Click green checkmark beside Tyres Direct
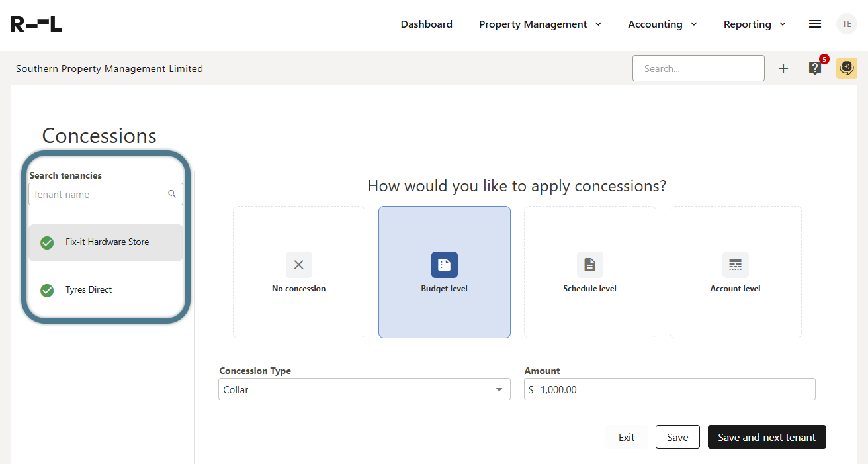The width and height of the screenshot is (868, 464). tap(47, 290)
